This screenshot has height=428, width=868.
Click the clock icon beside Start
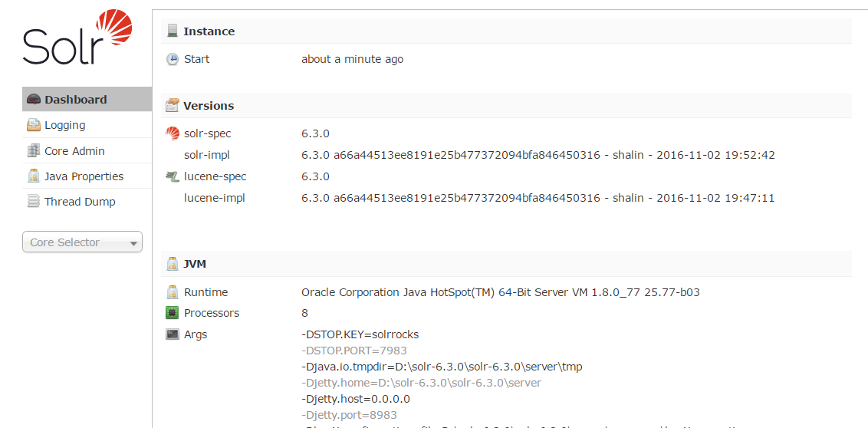173,59
